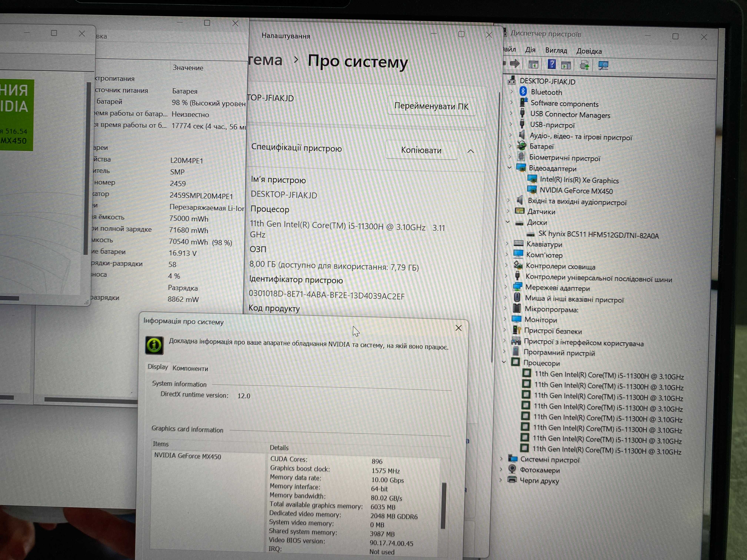Click Scan for hardware changes icon
Viewport: 747px width, 560px height.
[x=603, y=65]
